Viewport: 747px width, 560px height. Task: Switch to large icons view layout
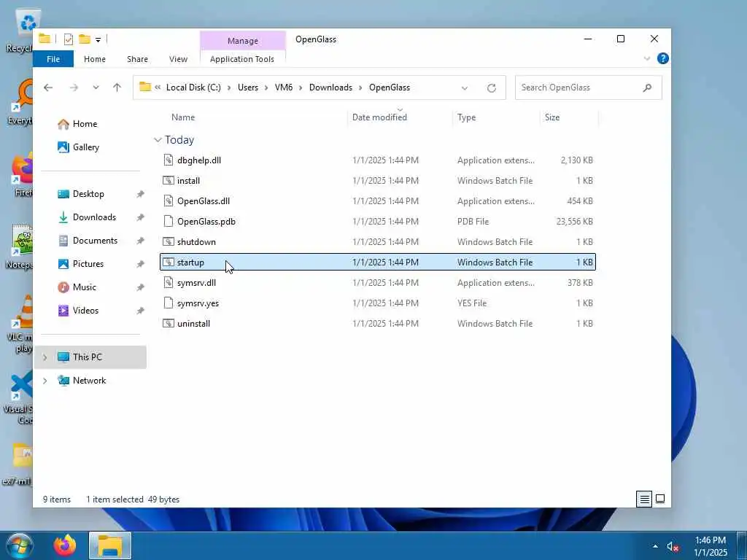tap(659, 499)
